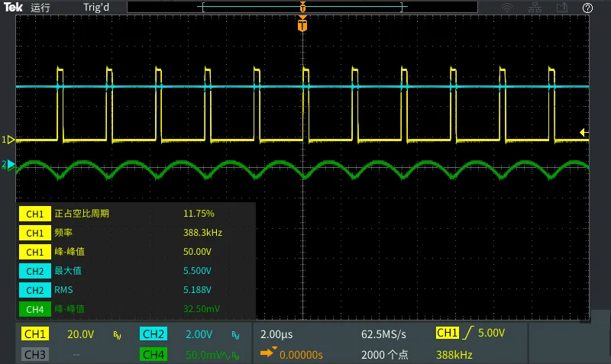Screen dimensions: 611x364
Task: Click the network connection icon
Action: pyautogui.click(x=535, y=8)
